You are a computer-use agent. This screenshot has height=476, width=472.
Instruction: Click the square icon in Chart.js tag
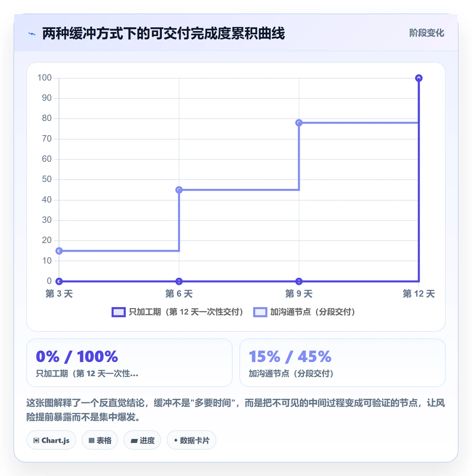coord(36,441)
